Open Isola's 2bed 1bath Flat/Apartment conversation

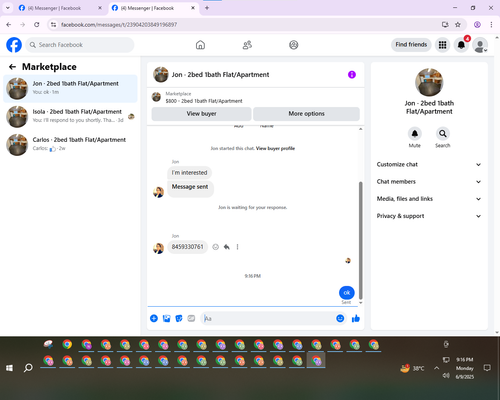click(70, 116)
